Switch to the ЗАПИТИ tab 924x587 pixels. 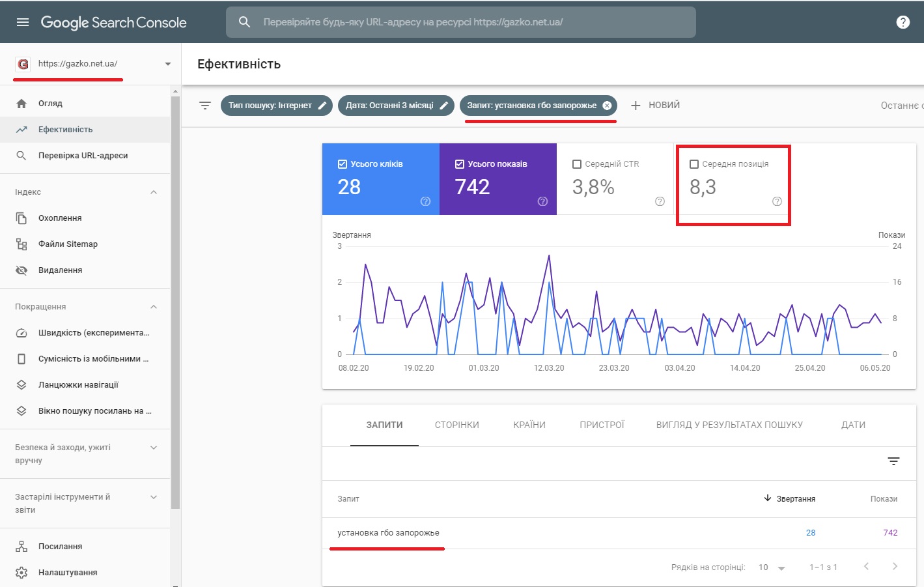[384, 425]
